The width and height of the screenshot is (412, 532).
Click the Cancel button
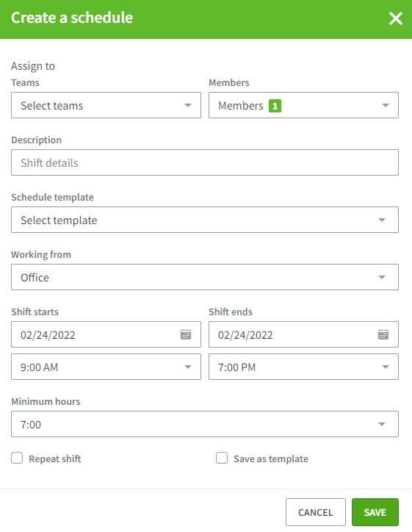pos(316,512)
